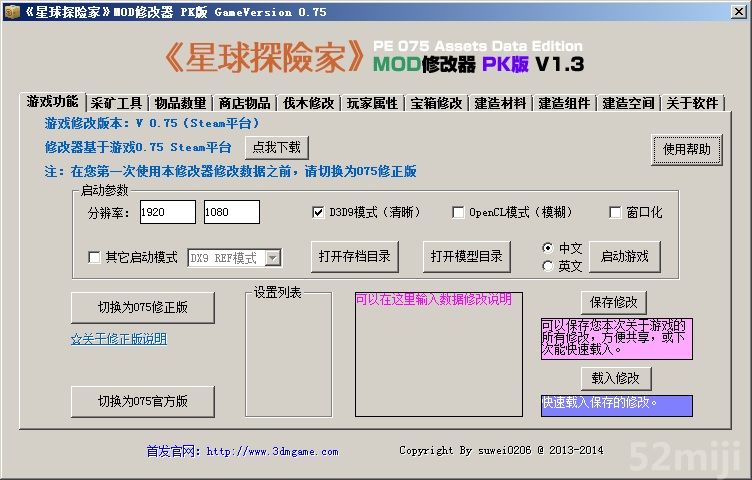Select the 英文 language radio button
Screen dimensions: 752x480
tap(547, 266)
